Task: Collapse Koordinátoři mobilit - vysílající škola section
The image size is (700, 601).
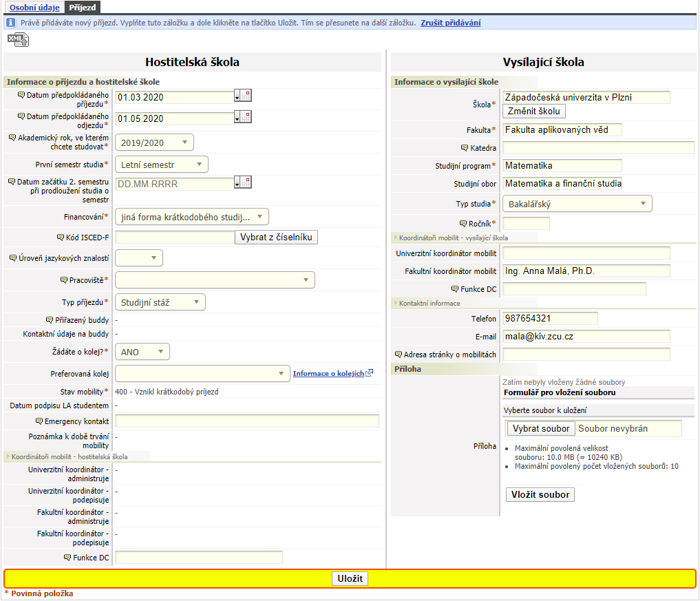Action: tap(453, 238)
